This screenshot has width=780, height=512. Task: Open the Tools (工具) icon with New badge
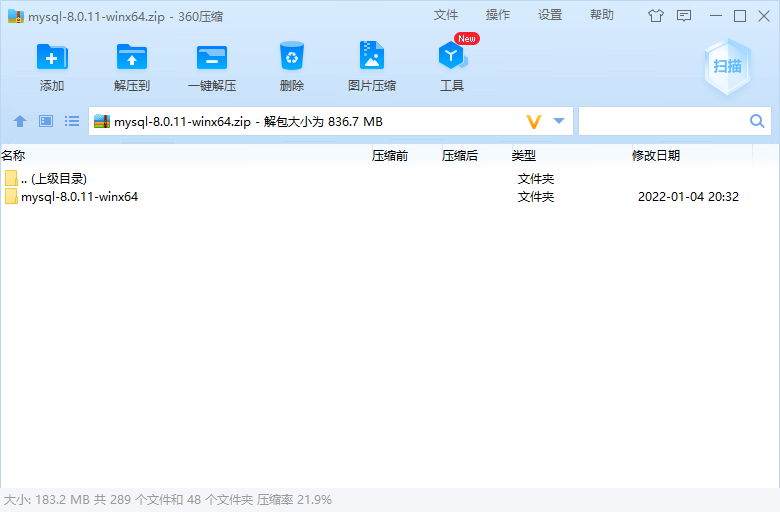452,56
